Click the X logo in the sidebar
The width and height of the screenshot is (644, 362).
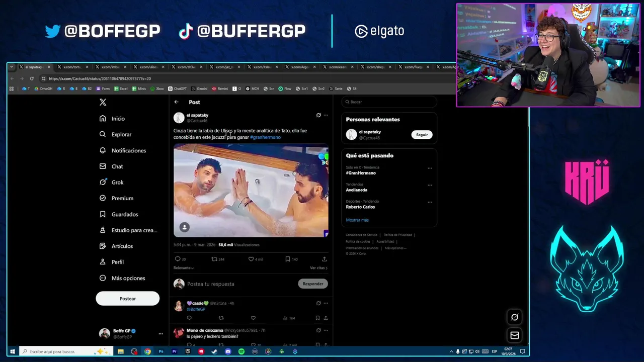click(103, 102)
